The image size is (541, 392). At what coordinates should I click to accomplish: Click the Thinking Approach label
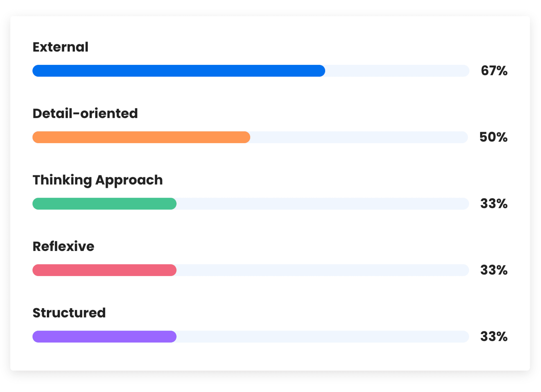(98, 180)
